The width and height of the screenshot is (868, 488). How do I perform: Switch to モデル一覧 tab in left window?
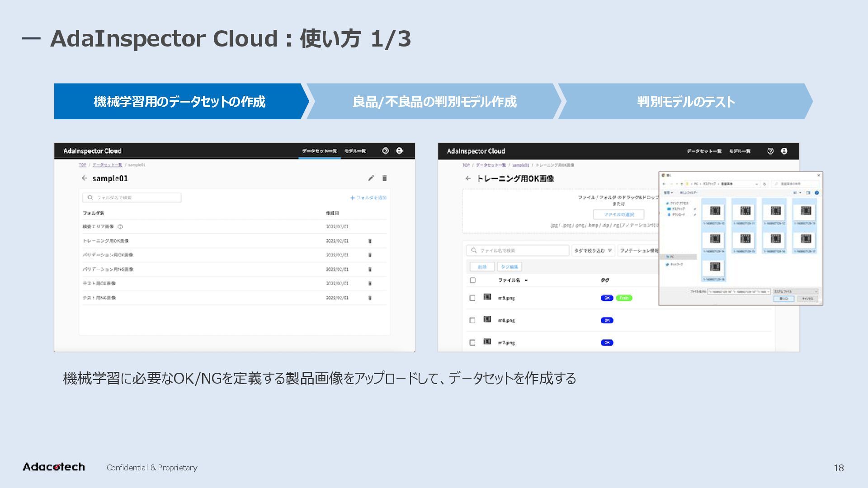click(x=355, y=151)
